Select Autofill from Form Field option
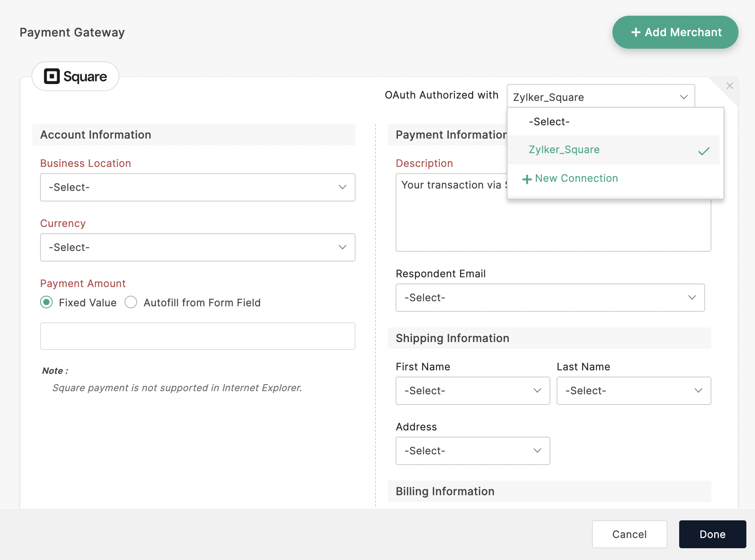This screenshot has height=560, width=755. click(x=131, y=302)
